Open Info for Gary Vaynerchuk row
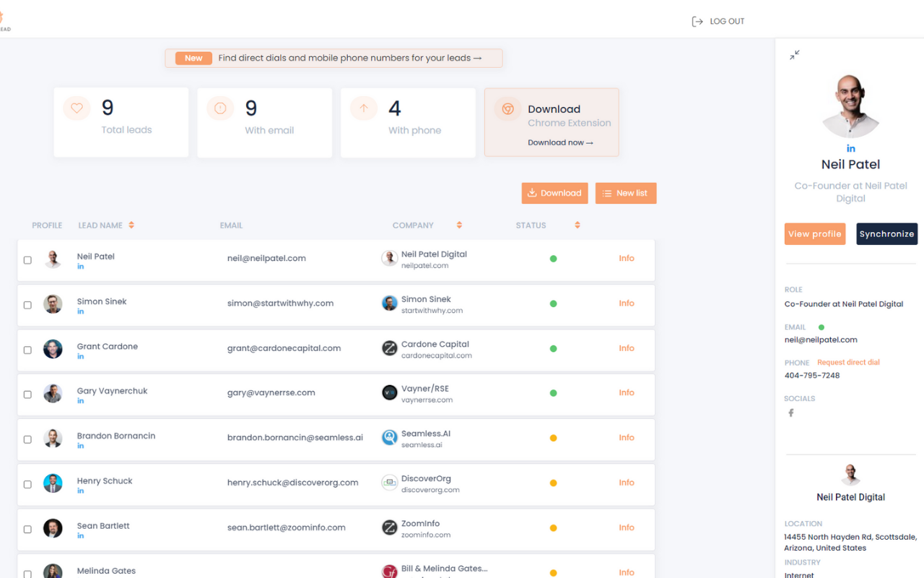The height and width of the screenshot is (578, 924). (627, 392)
